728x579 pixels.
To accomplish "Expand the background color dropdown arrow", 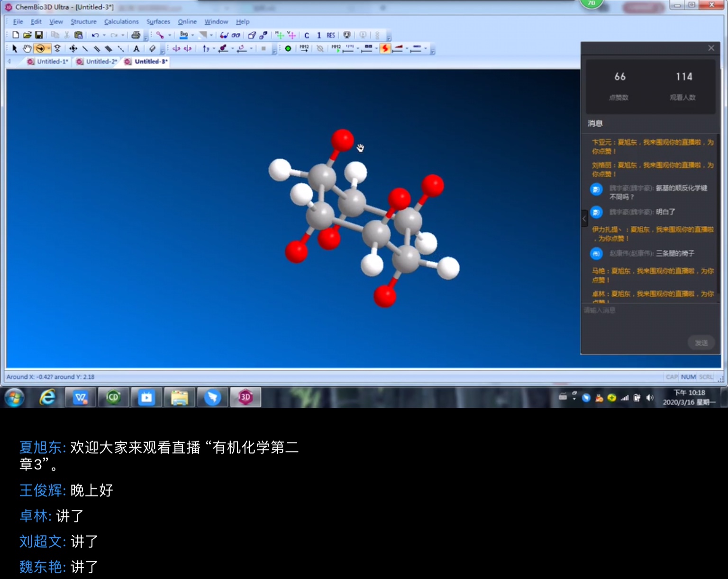I will click(192, 35).
